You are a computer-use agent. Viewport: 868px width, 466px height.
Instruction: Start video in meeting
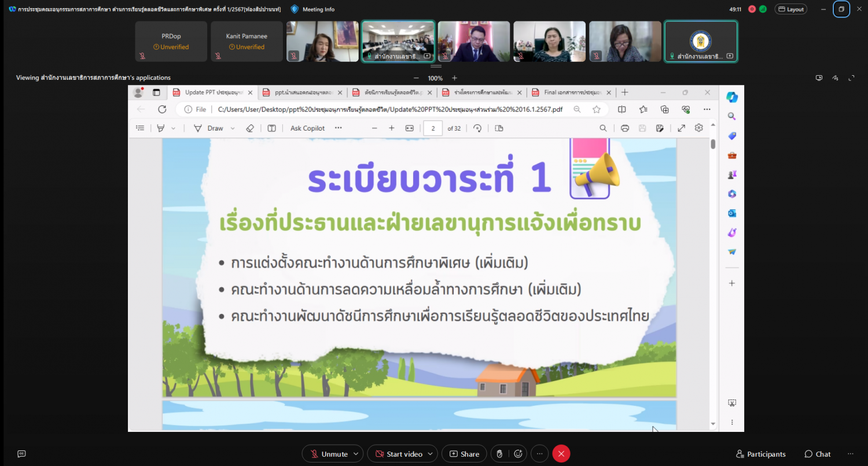point(398,454)
